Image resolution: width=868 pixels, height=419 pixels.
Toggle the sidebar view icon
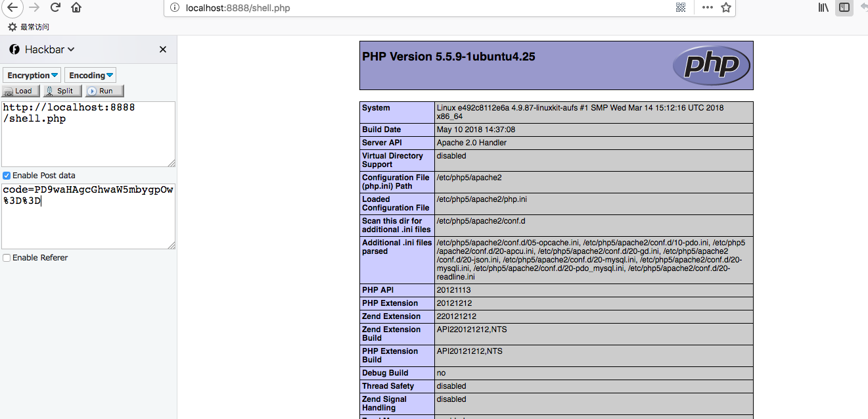pyautogui.click(x=844, y=7)
